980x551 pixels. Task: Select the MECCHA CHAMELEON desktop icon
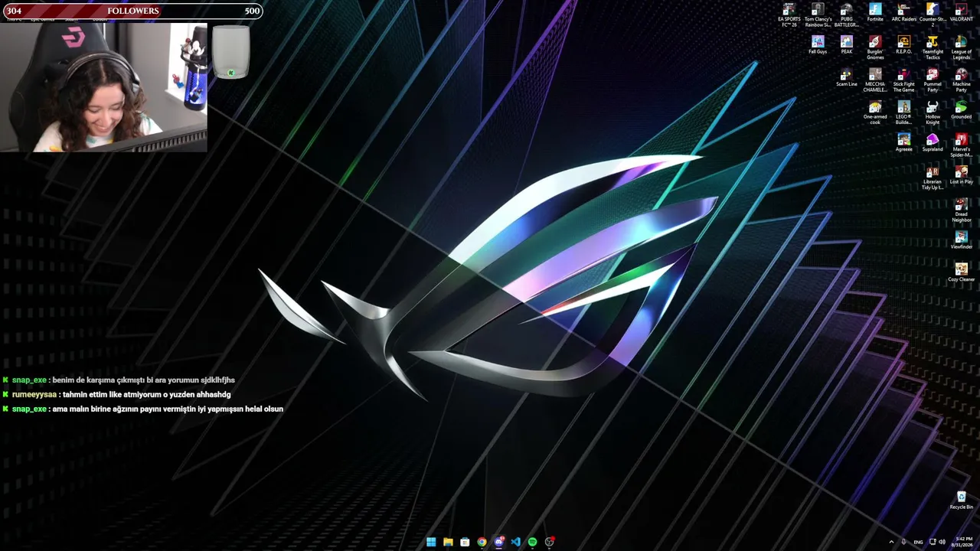point(875,80)
